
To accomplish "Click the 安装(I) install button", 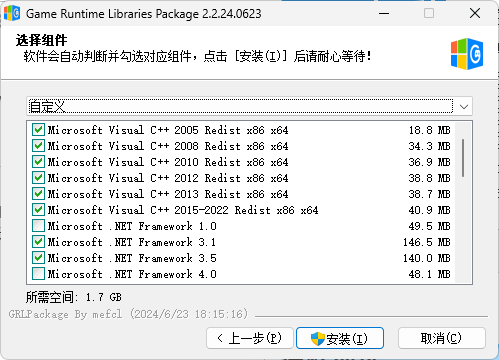I will click(340, 338).
